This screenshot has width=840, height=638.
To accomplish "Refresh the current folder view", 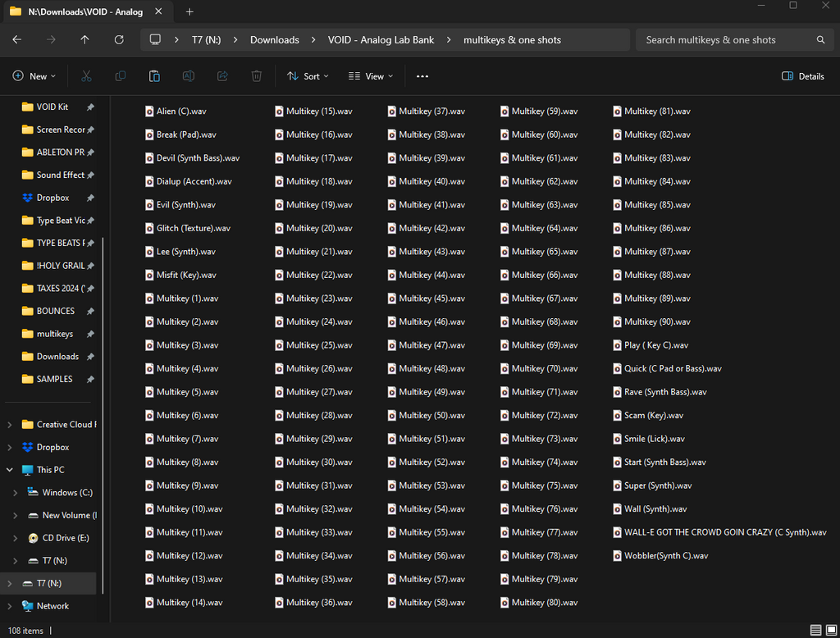I will coord(119,39).
